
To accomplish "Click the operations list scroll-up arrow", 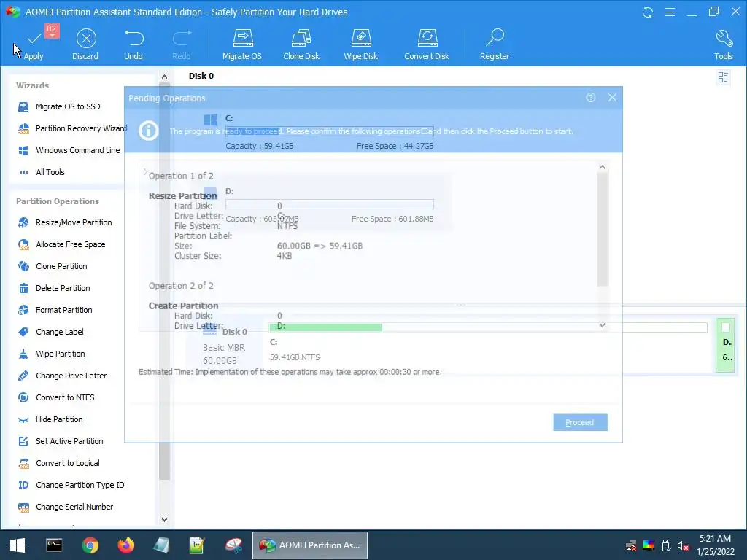I will pyautogui.click(x=602, y=167).
